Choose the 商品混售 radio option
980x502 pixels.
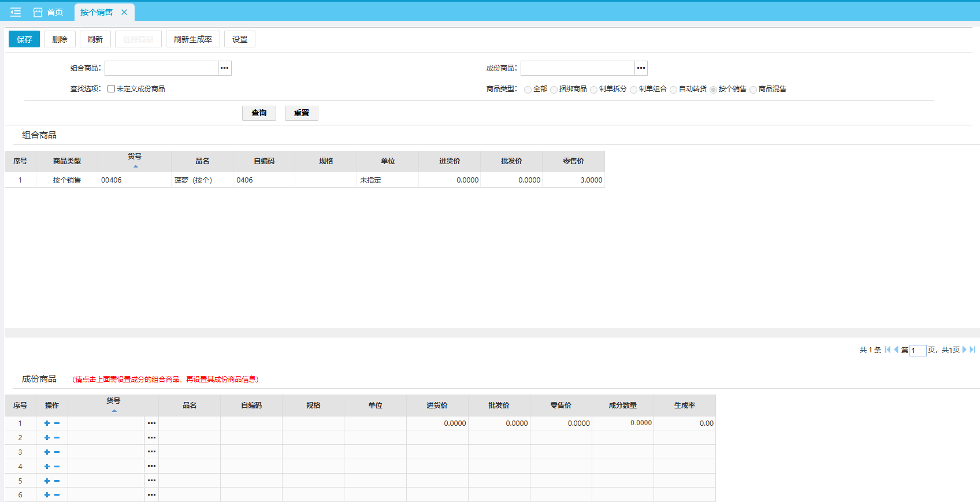(753, 90)
